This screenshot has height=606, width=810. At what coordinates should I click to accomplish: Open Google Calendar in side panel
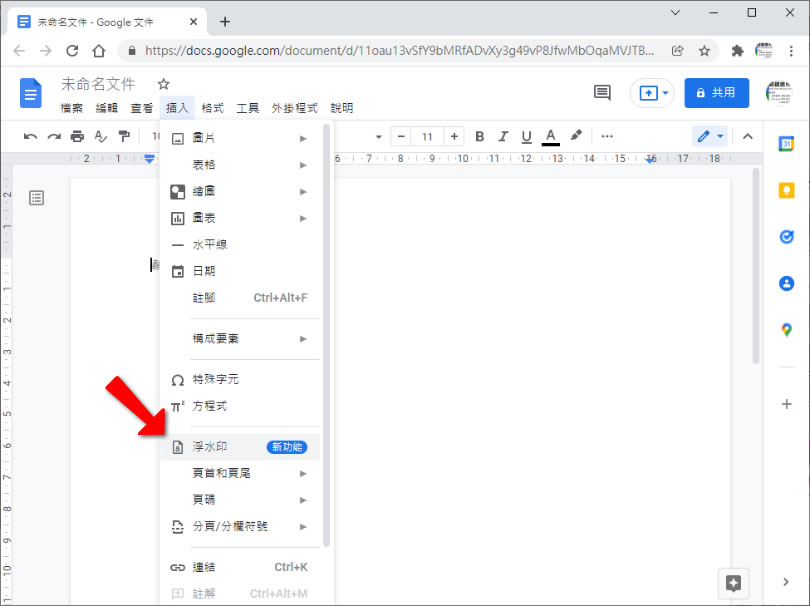(786, 144)
